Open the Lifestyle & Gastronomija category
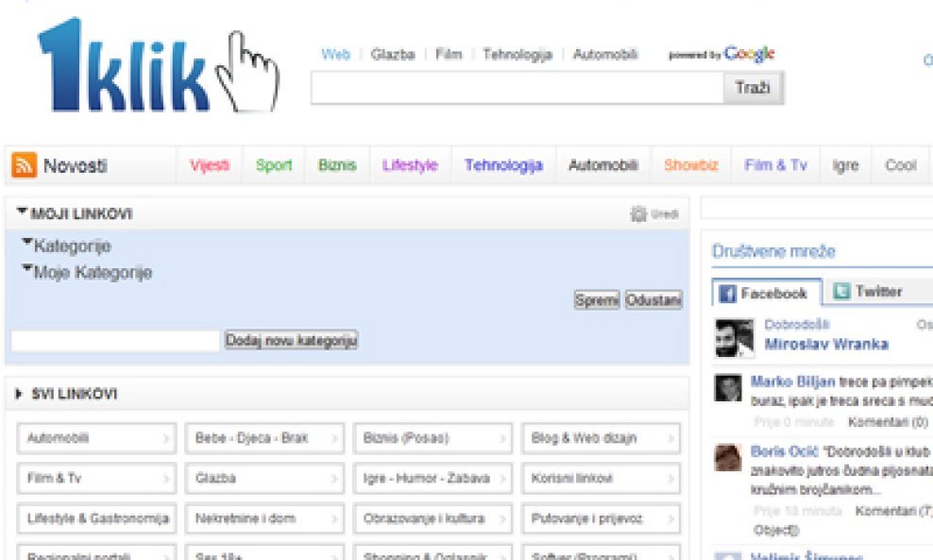This screenshot has width=933, height=560. 96,518
